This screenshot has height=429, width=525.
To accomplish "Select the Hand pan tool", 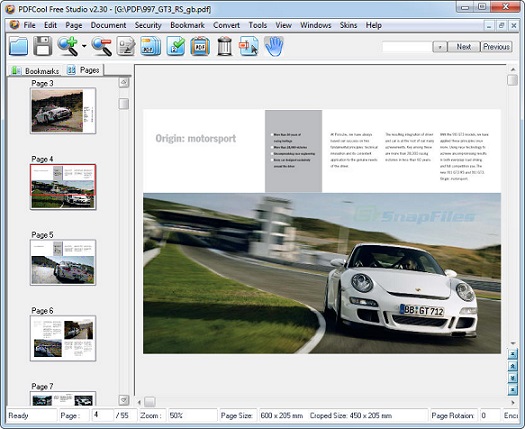I will 274,46.
